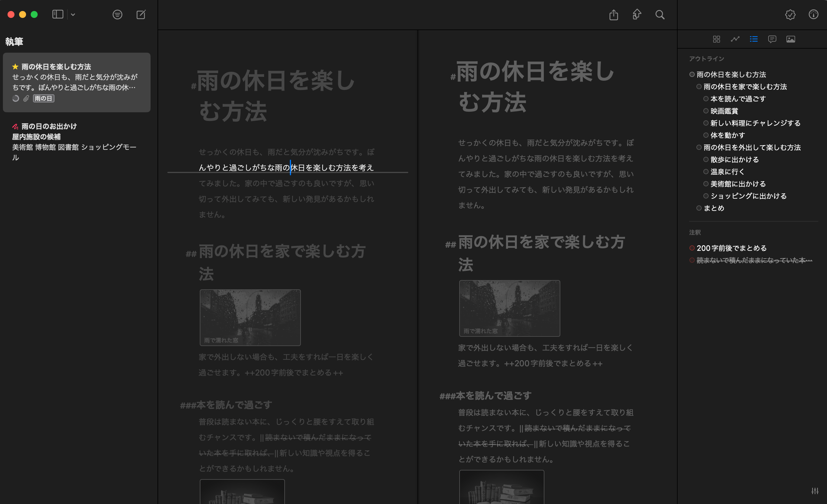Screen dimensions: 827x504
Task: Jump to outline item 散歩に出かける
Action: (x=734, y=160)
